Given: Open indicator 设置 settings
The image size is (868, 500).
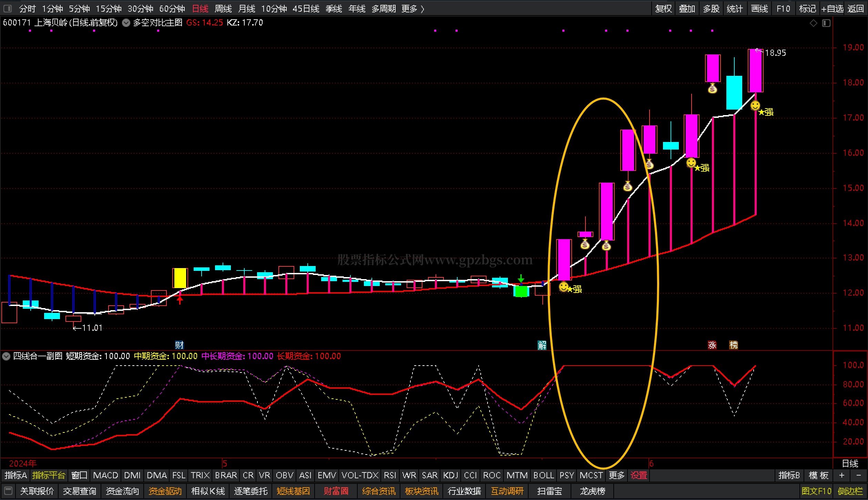Looking at the screenshot, I should 639,475.
